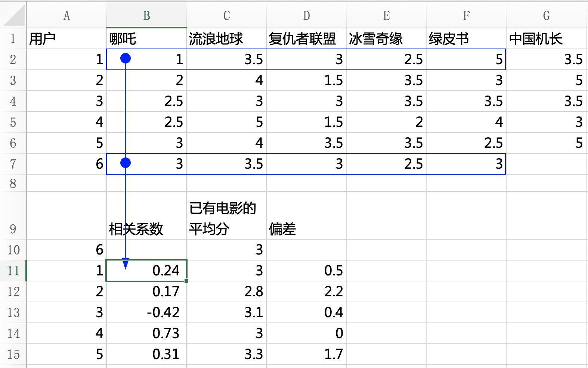Image resolution: width=588 pixels, height=368 pixels.
Task: Select column E header
Action: coord(386,15)
